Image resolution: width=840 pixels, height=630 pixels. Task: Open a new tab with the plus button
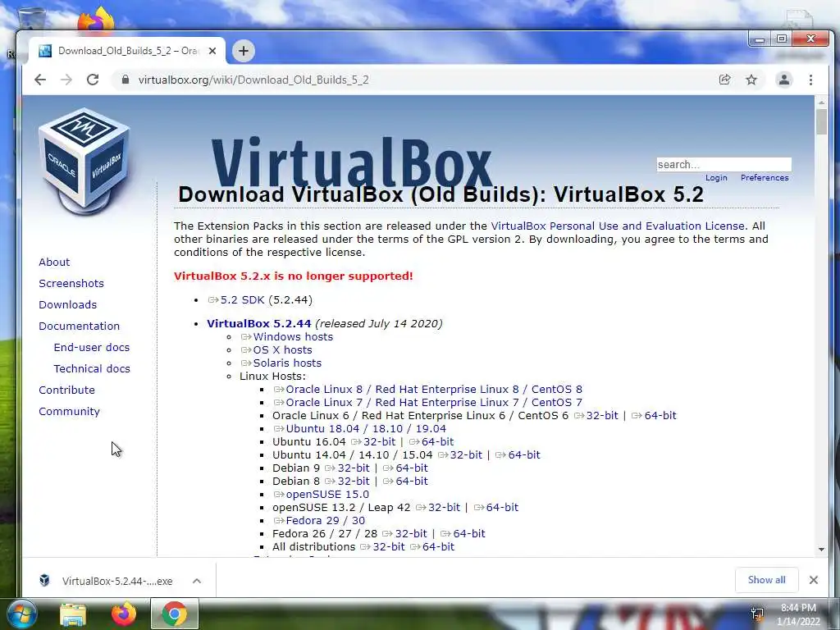[x=244, y=51]
